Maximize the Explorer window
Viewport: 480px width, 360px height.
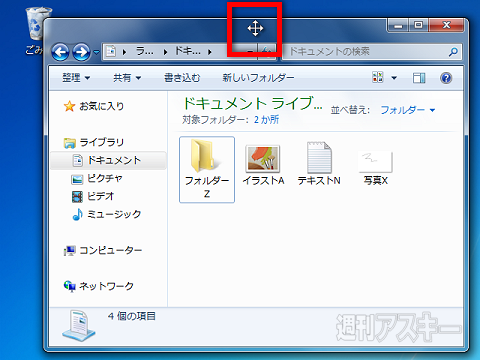pyautogui.click(x=418, y=25)
